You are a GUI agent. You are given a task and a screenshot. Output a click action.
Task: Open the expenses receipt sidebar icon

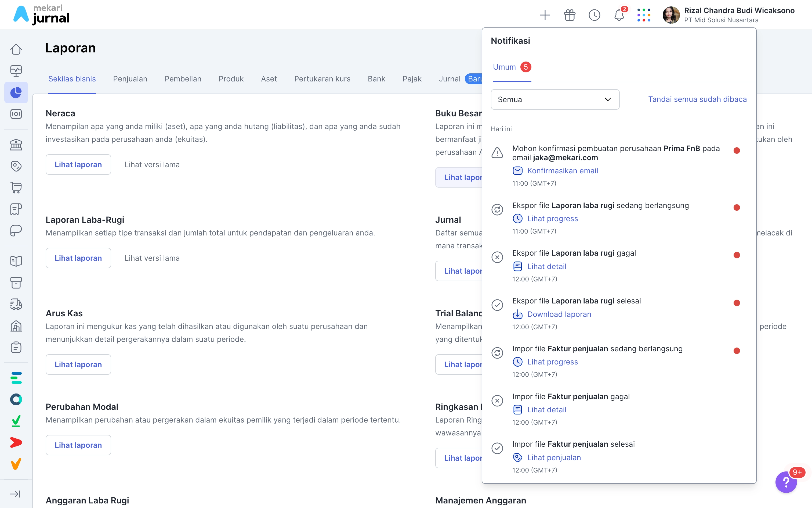click(x=16, y=209)
